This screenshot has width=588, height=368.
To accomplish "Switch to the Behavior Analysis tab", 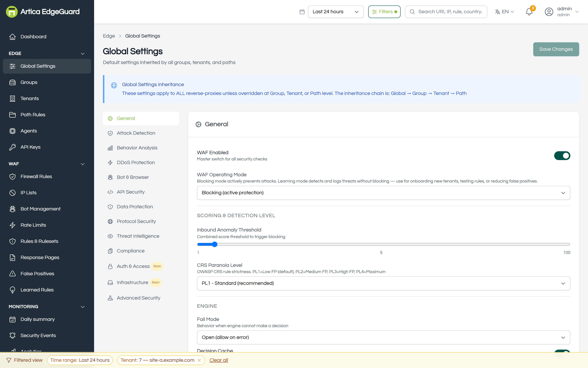I will (x=141, y=148).
